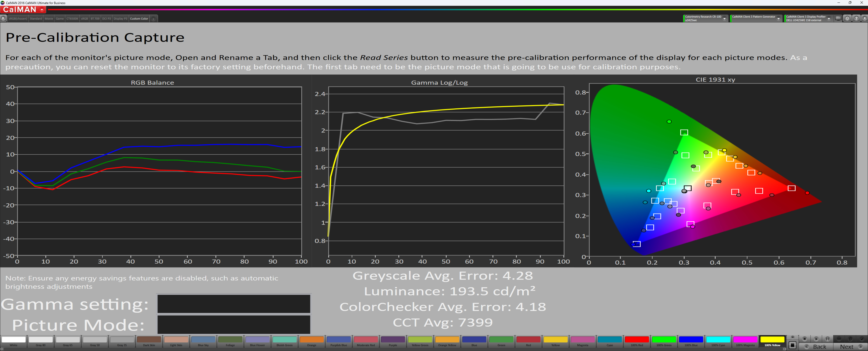This screenshot has height=351, width=868.
Task: Expand the Colorimetry Research CR-100 meter dropdown
Action: tap(724, 19)
